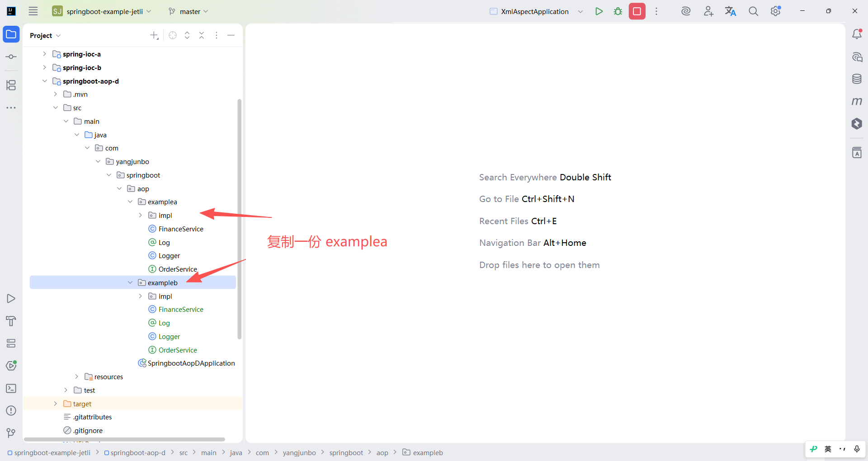This screenshot has width=868, height=461.
Task: Click the add new file plus icon in Project panel
Action: click(155, 35)
